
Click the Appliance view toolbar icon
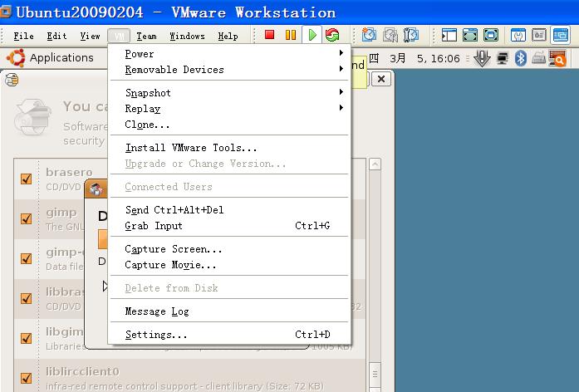pos(539,36)
